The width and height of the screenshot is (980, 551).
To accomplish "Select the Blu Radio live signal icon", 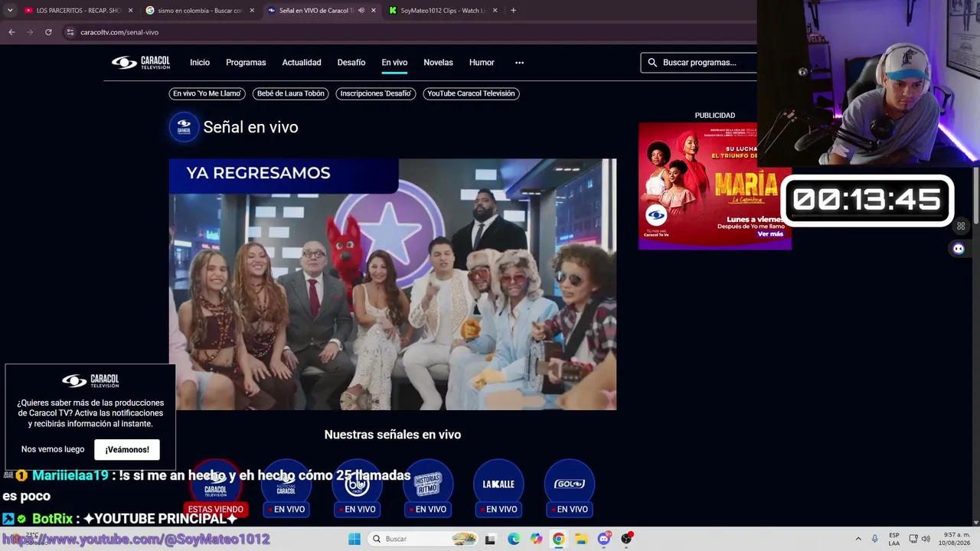I will coord(357,484).
